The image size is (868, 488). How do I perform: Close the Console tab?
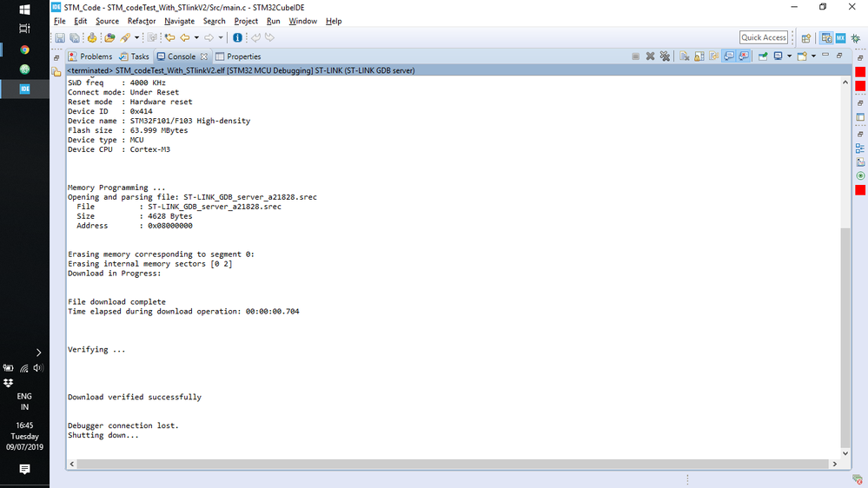[x=203, y=56]
